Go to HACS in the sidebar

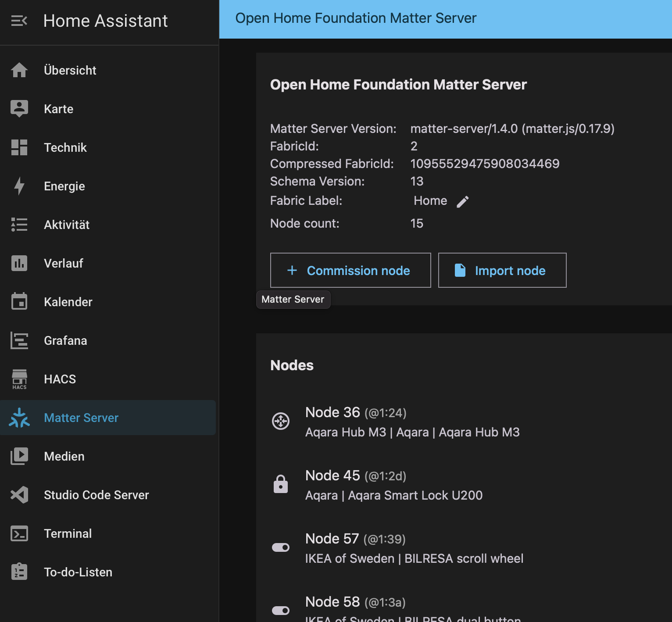point(108,379)
